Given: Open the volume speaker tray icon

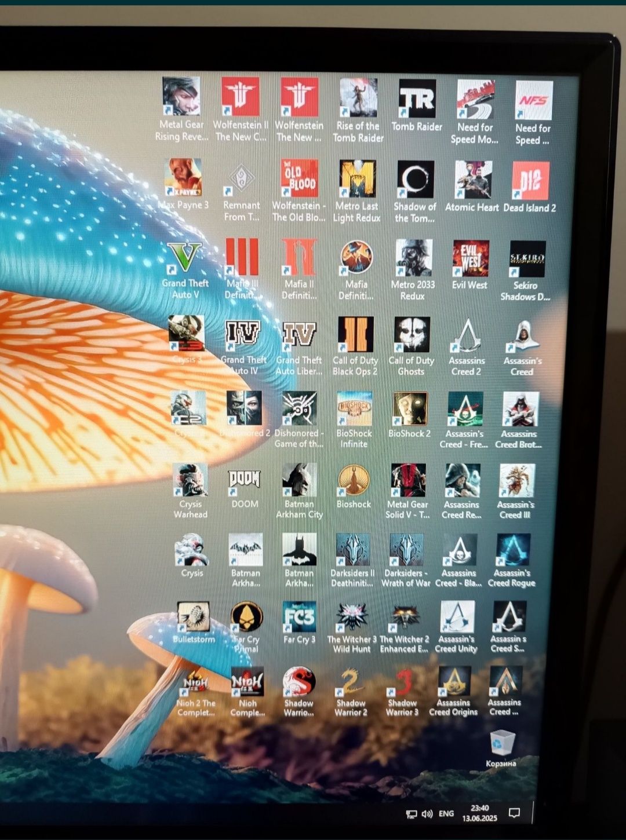Looking at the screenshot, I should [x=427, y=813].
